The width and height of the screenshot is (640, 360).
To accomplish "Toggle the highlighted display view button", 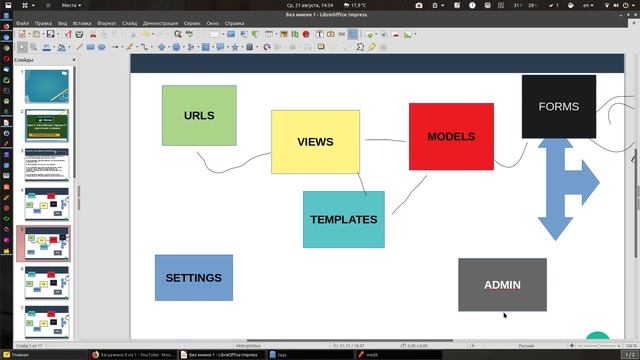I will point(353,35).
